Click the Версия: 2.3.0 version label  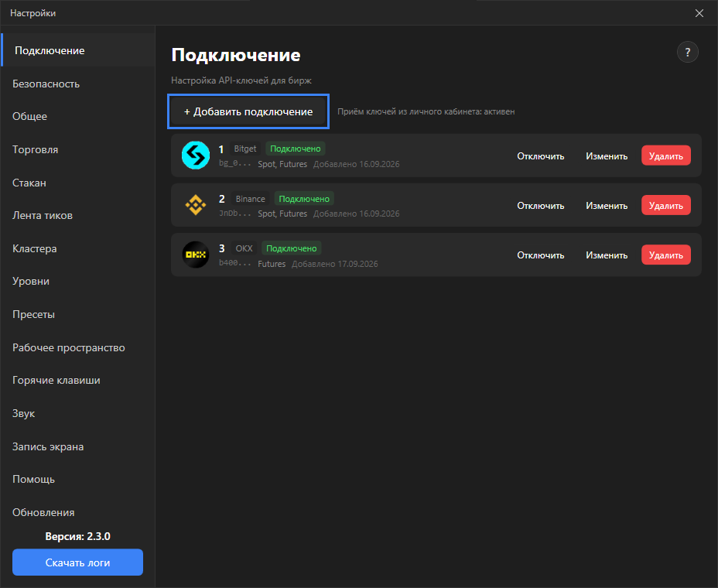78,536
